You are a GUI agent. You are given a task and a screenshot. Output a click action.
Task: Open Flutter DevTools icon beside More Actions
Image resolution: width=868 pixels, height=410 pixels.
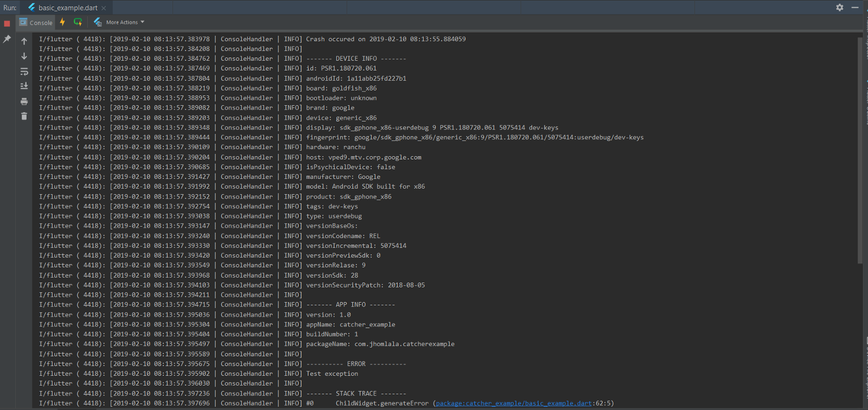pos(98,22)
